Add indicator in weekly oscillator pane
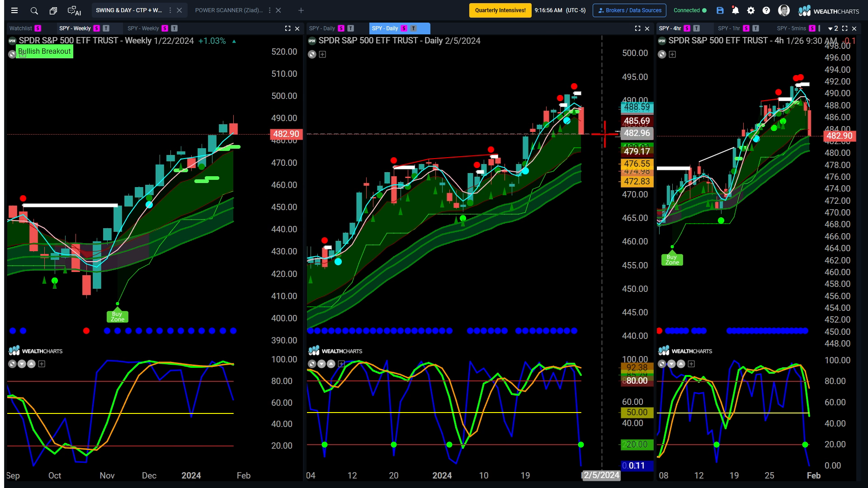868x488 pixels. (x=42, y=364)
